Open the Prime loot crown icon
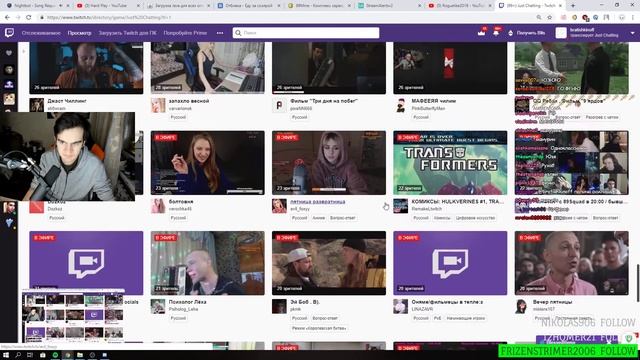The width and height of the screenshot is (640, 360). [x=482, y=33]
